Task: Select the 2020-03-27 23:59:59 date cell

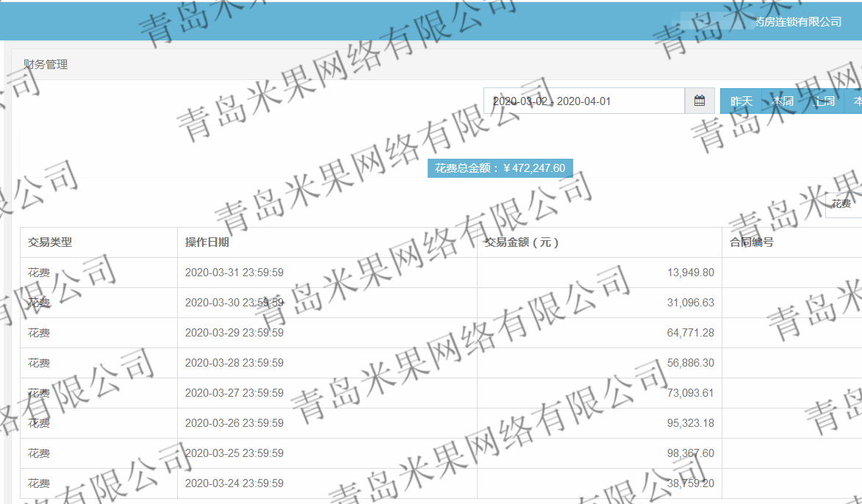Action: pos(234,393)
